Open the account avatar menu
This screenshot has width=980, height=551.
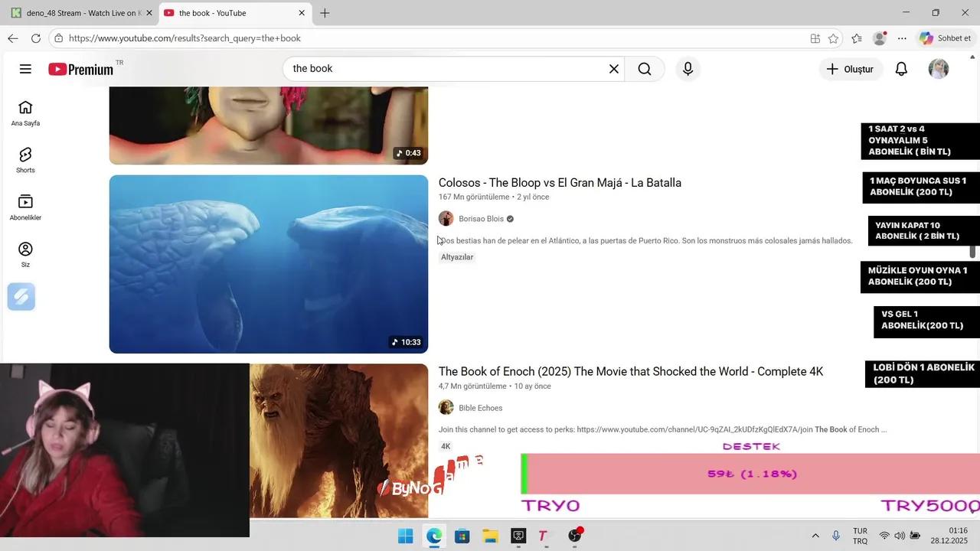coord(939,69)
